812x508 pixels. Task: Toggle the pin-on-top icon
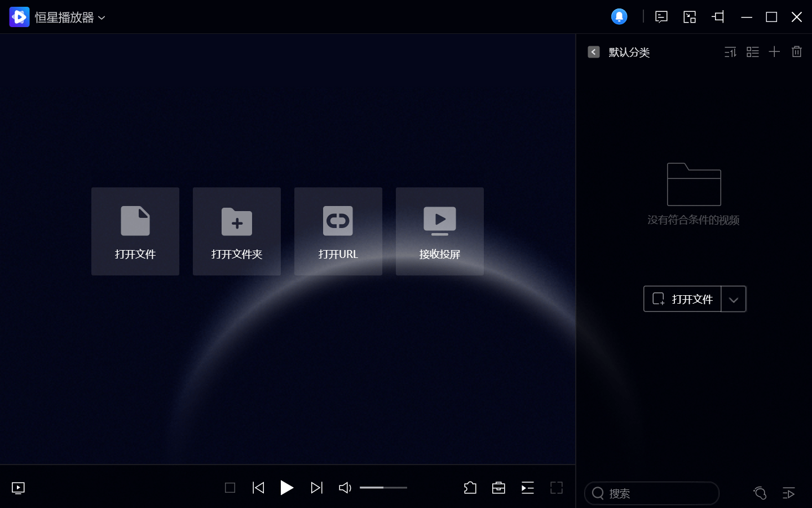pyautogui.click(x=718, y=17)
